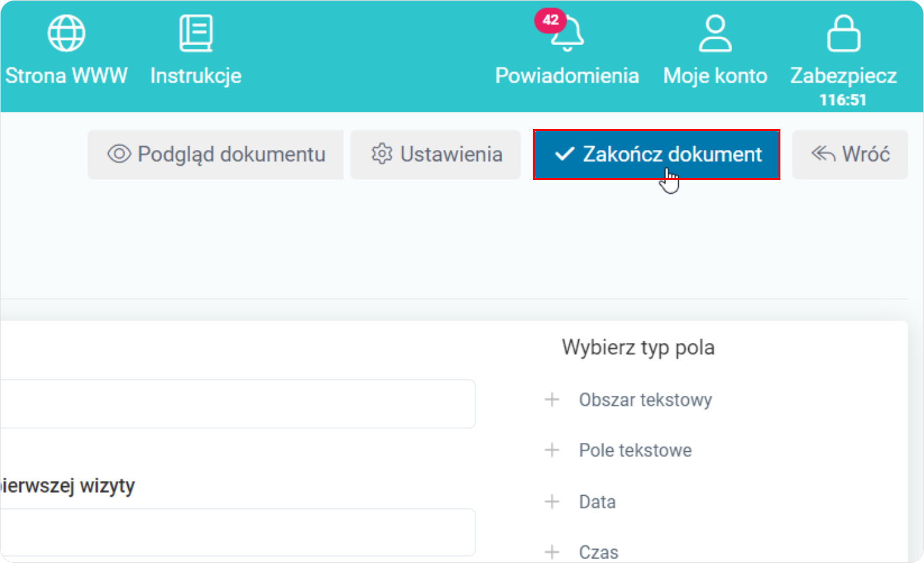Viewport: 924px width, 563px height.
Task: Click the Wróć back button
Action: tap(850, 154)
